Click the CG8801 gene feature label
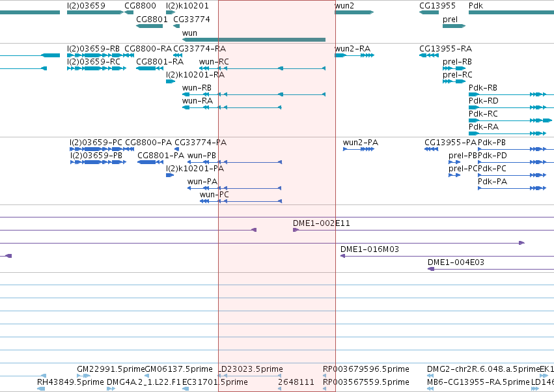 tap(152, 20)
